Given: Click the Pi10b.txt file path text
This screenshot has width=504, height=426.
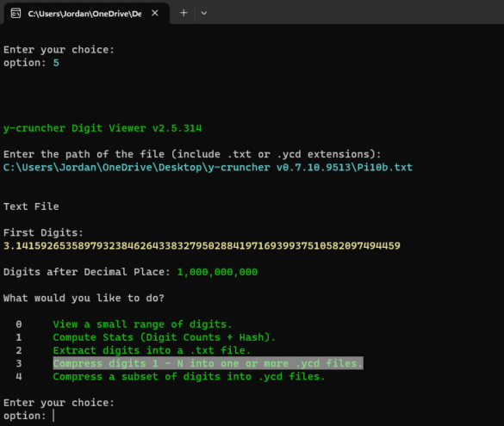Looking at the screenshot, I should (x=208, y=167).
